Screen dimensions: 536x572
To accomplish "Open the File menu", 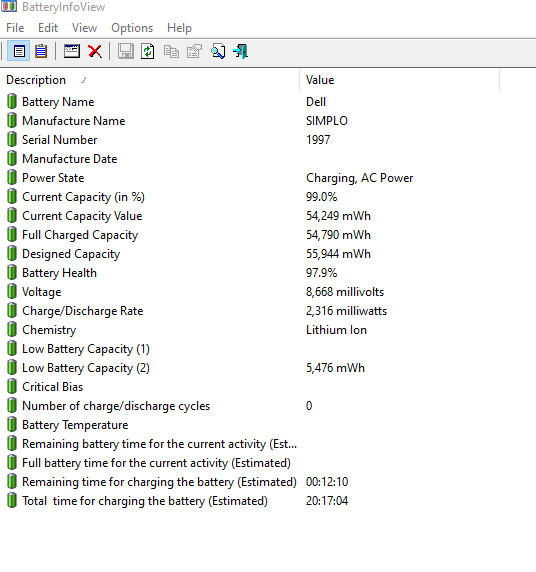I will (15, 28).
